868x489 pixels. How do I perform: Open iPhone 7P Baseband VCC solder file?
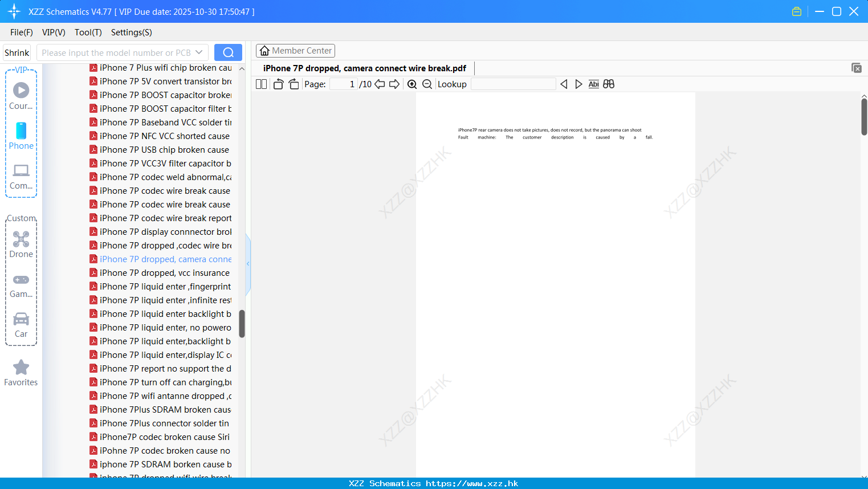coord(160,123)
